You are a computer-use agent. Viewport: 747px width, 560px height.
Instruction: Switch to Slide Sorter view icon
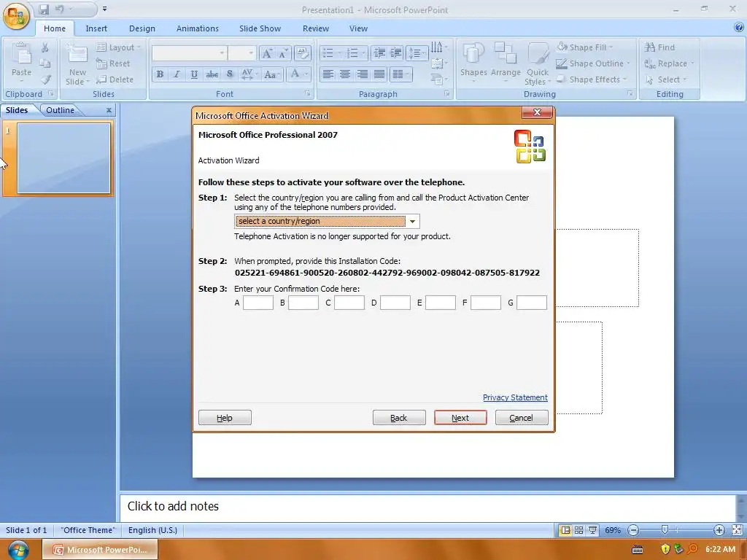[578, 530]
